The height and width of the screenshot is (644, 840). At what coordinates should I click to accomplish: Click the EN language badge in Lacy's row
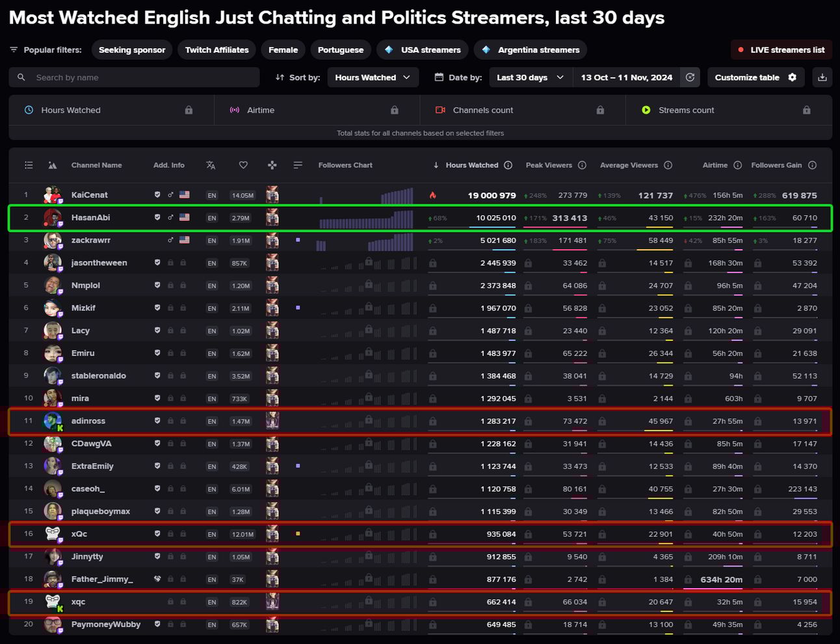212,331
